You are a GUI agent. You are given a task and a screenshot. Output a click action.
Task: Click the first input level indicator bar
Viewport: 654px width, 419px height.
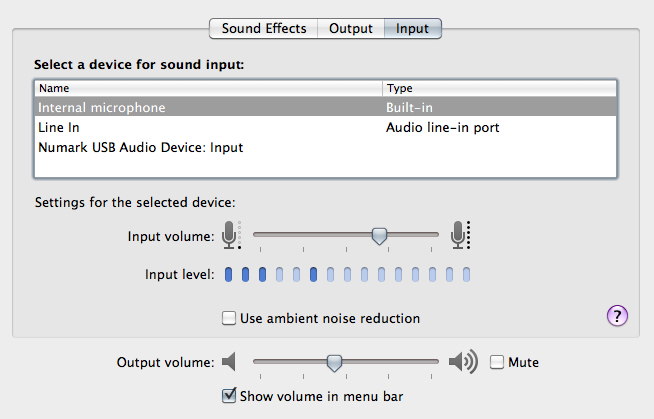coord(229,274)
